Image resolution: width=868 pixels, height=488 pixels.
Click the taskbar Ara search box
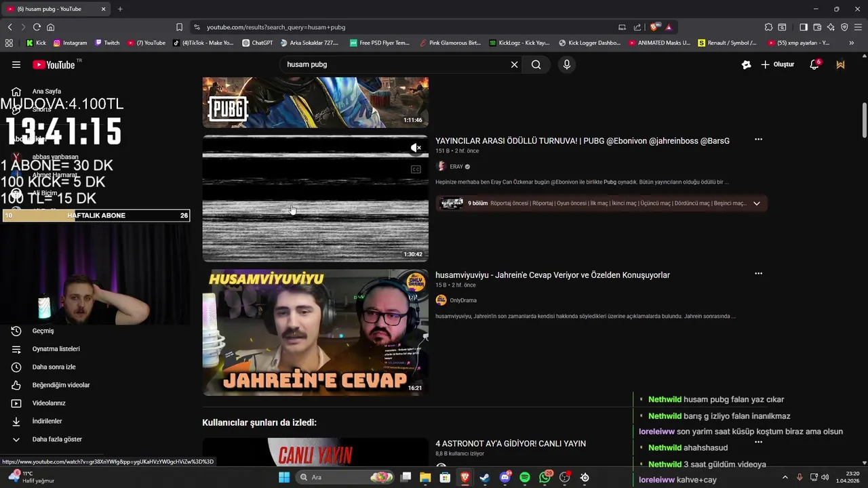click(346, 477)
